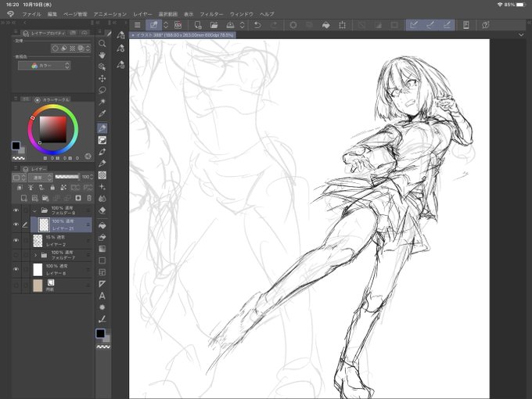Toggle Clip to layer below icon

coord(20,187)
